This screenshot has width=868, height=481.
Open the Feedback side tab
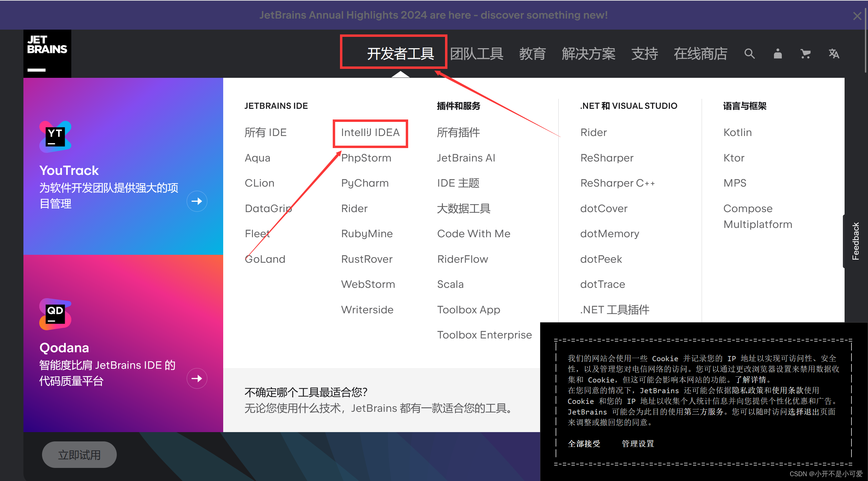coord(855,241)
